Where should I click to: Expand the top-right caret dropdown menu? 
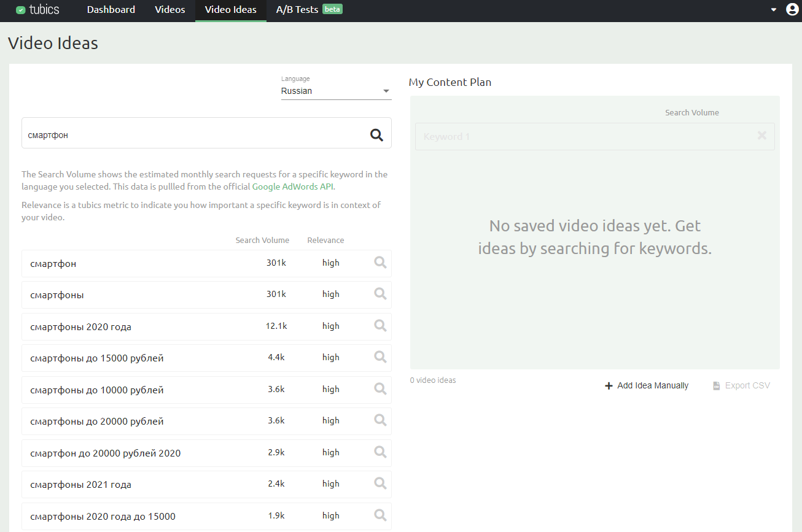[774, 10]
